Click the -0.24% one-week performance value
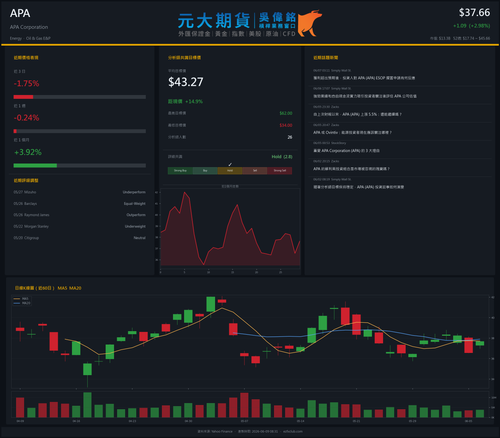The image size is (500, 438). pos(26,118)
